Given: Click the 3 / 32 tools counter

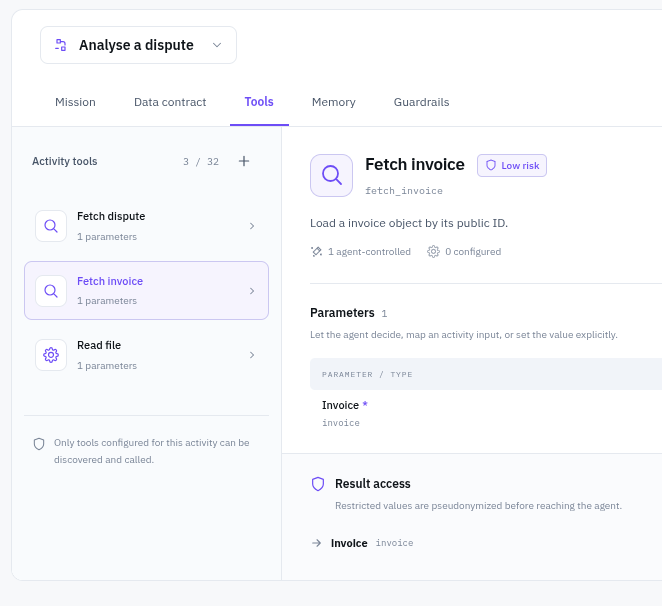Looking at the screenshot, I should (x=201, y=162).
